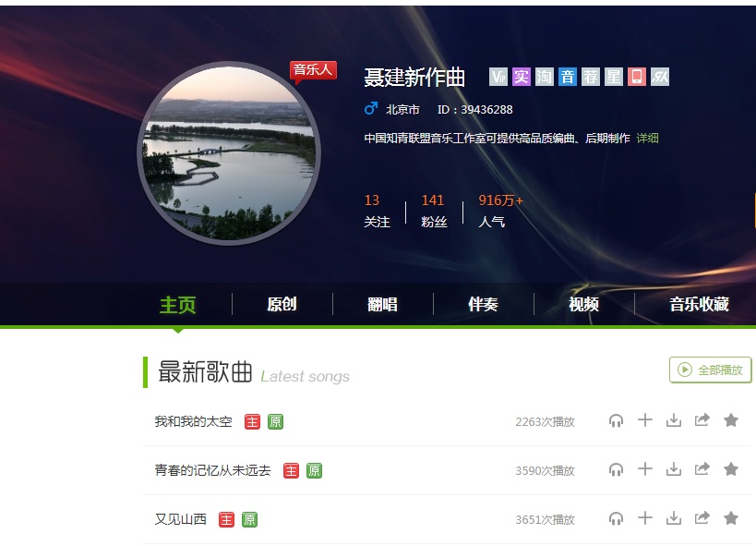
Task: Download the song 又见山西
Action: click(x=674, y=519)
